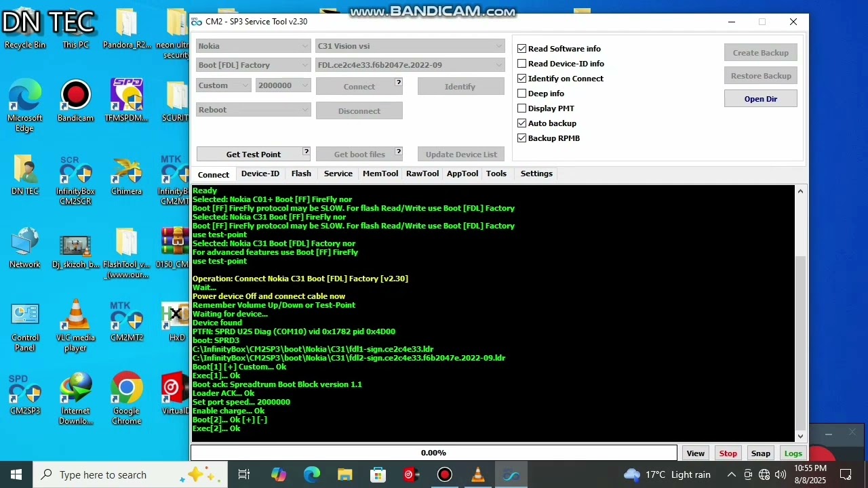Open the This PC desktop icon
868x488 pixels.
(75, 28)
